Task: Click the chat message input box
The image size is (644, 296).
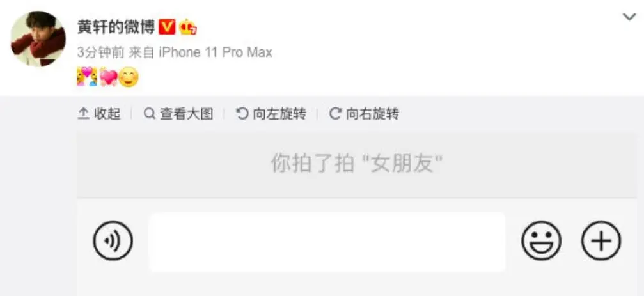Action: [x=327, y=242]
